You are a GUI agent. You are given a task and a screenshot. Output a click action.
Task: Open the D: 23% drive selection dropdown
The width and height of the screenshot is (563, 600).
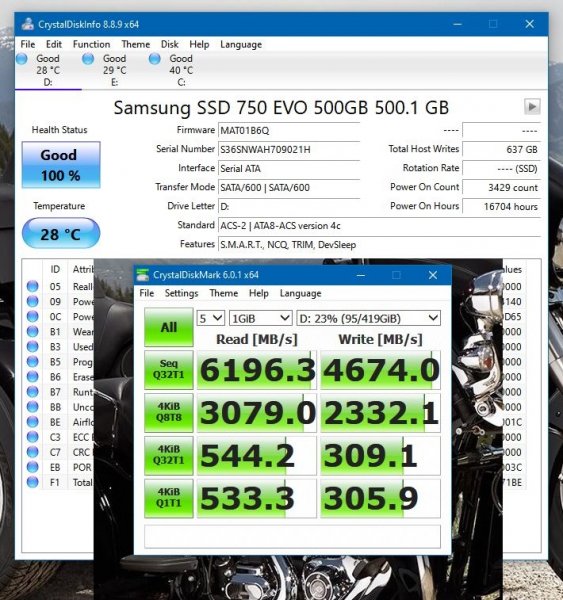click(369, 318)
